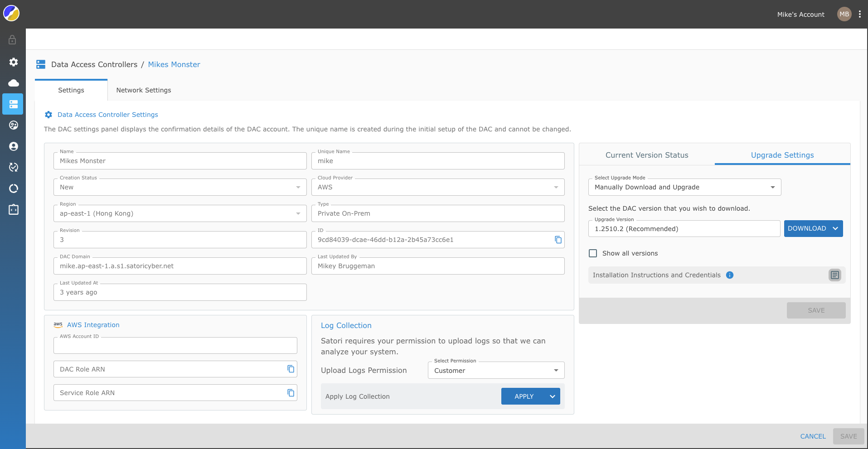This screenshot has width=868, height=449.
Task: Click the bottom bar SAVE button
Action: (x=849, y=436)
